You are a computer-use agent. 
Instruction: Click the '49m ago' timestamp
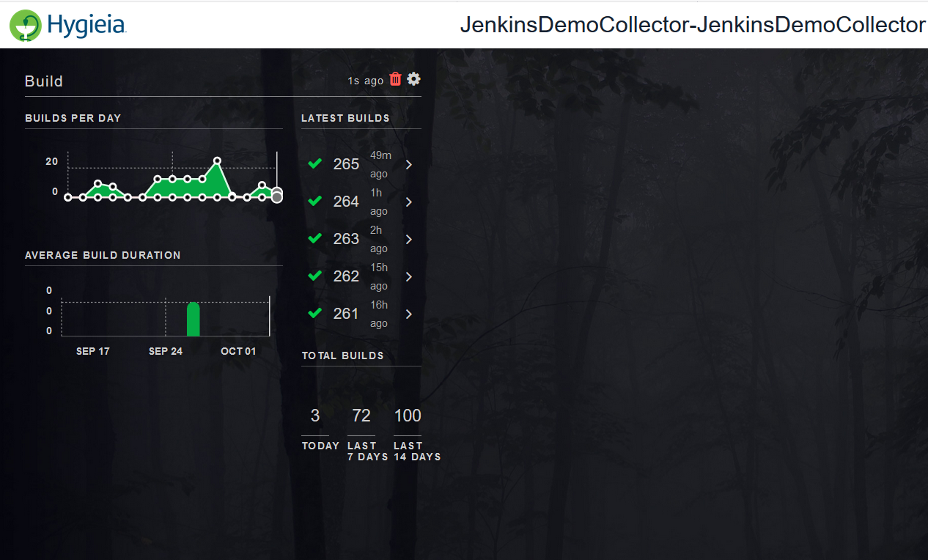[x=380, y=165]
